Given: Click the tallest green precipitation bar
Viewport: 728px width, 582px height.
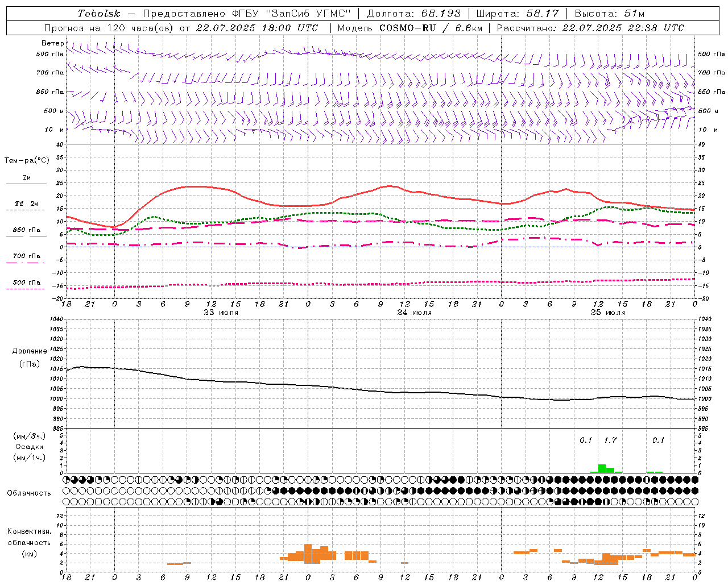Looking at the screenshot, I should click(x=602, y=468).
